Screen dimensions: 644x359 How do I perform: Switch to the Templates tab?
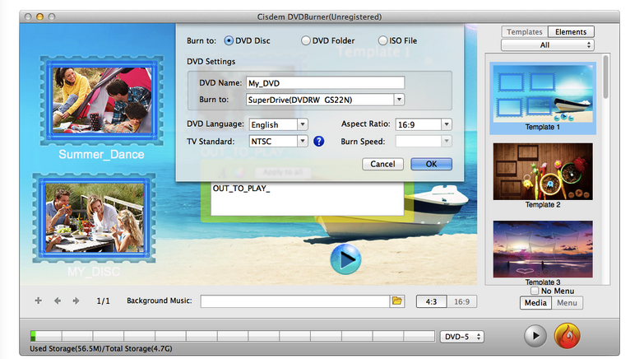525,31
